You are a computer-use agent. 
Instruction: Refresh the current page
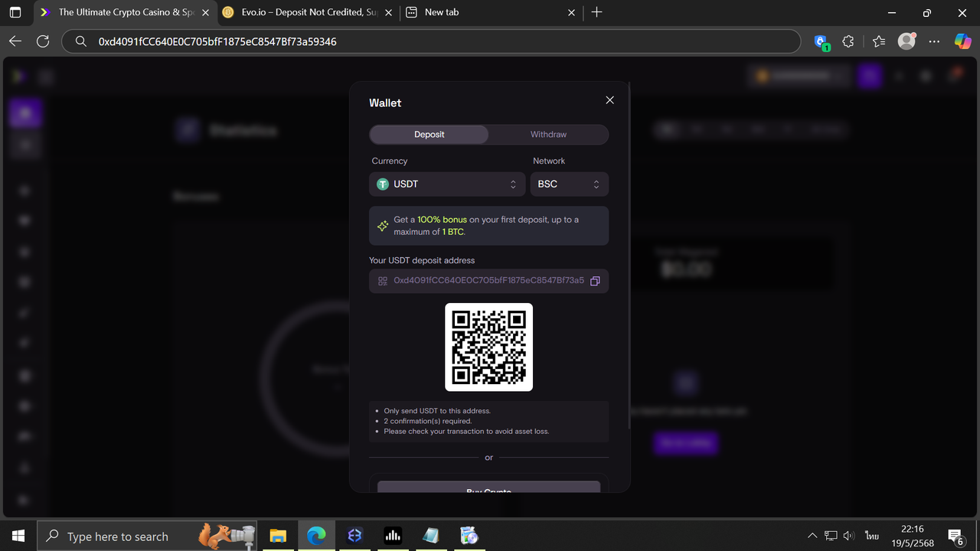tap(43, 41)
